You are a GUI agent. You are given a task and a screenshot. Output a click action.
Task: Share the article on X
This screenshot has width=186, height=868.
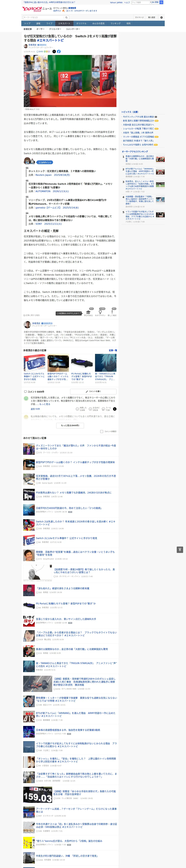click(54, 52)
